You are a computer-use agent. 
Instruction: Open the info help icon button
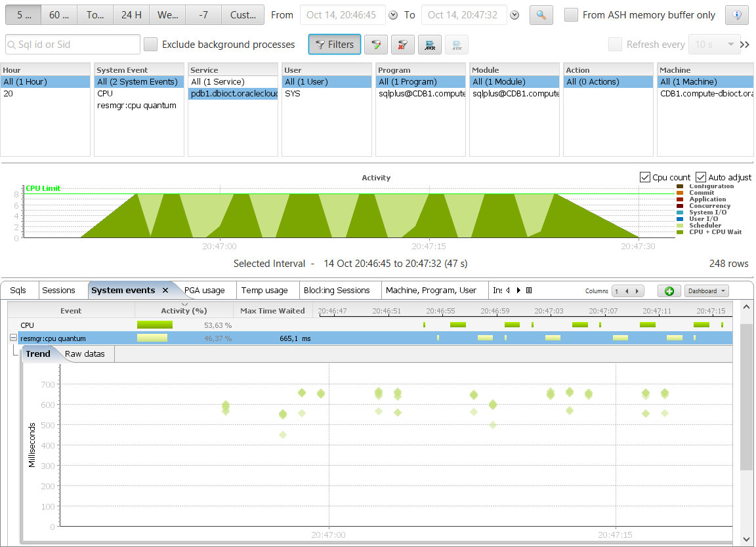click(736, 14)
